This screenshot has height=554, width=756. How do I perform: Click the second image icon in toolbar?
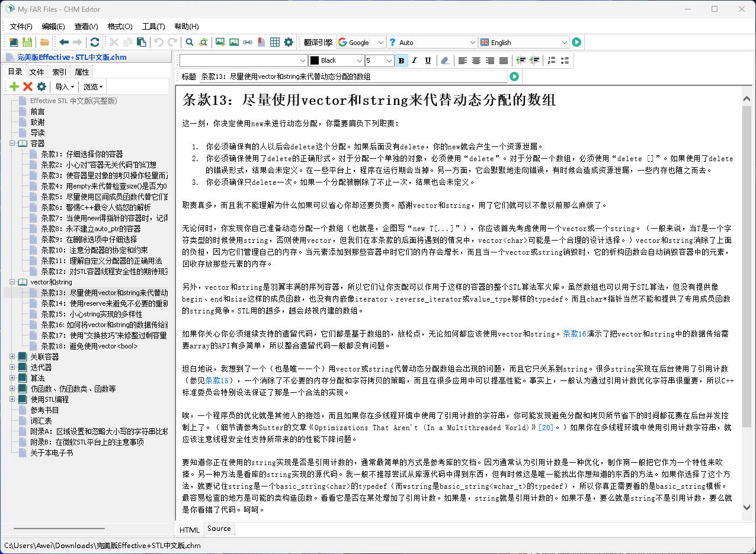tap(234, 42)
